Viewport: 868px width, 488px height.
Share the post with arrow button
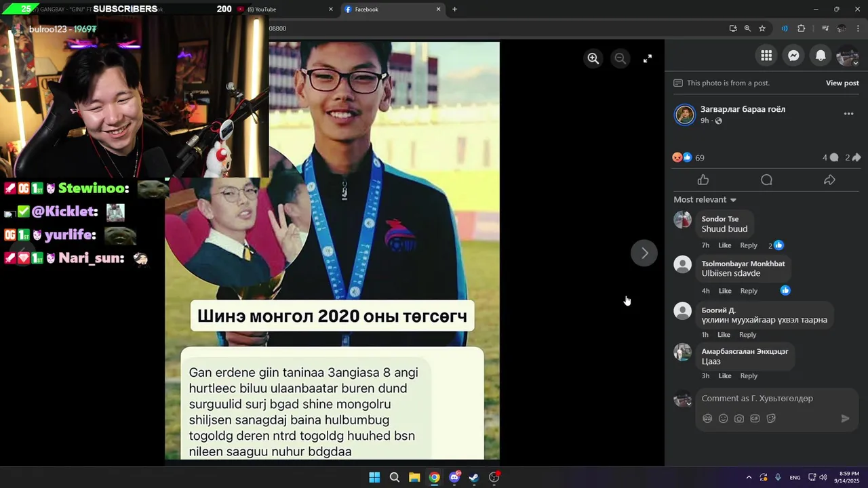pos(829,180)
